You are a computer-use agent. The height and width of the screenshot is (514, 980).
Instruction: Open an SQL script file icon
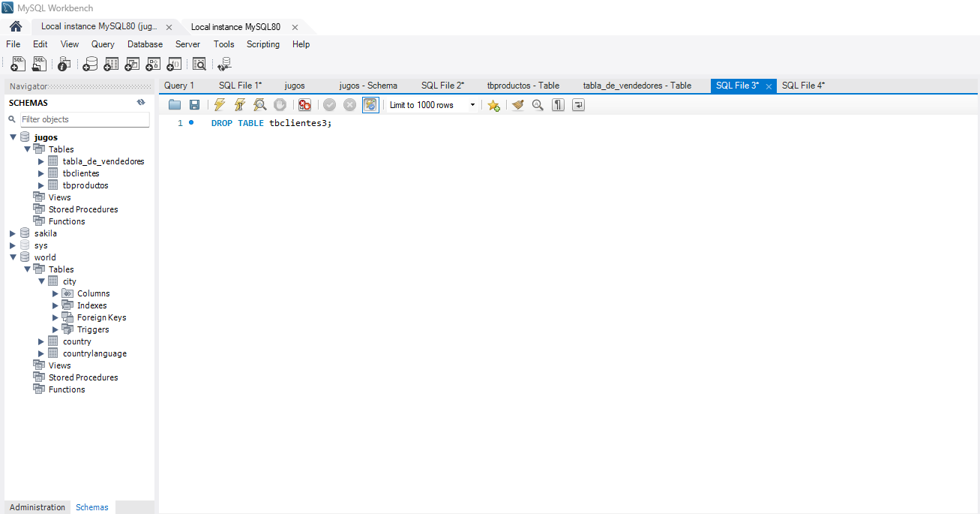tap(39, 65)
